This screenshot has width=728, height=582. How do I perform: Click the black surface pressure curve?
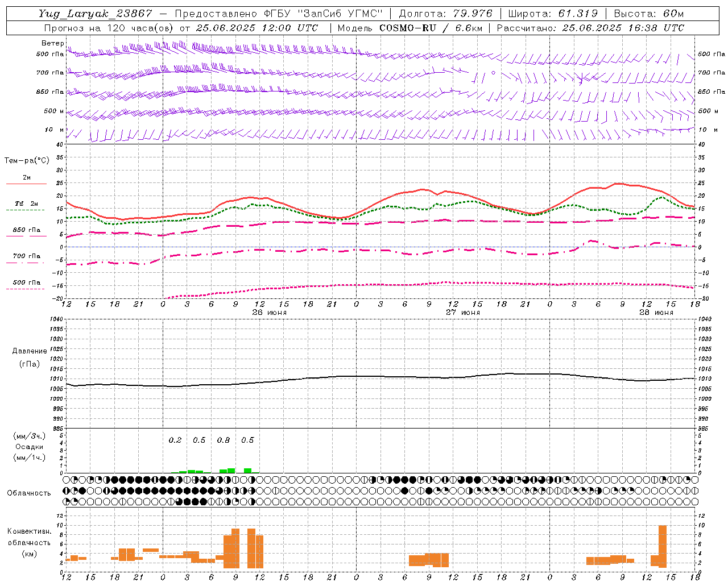click(380, 376)
